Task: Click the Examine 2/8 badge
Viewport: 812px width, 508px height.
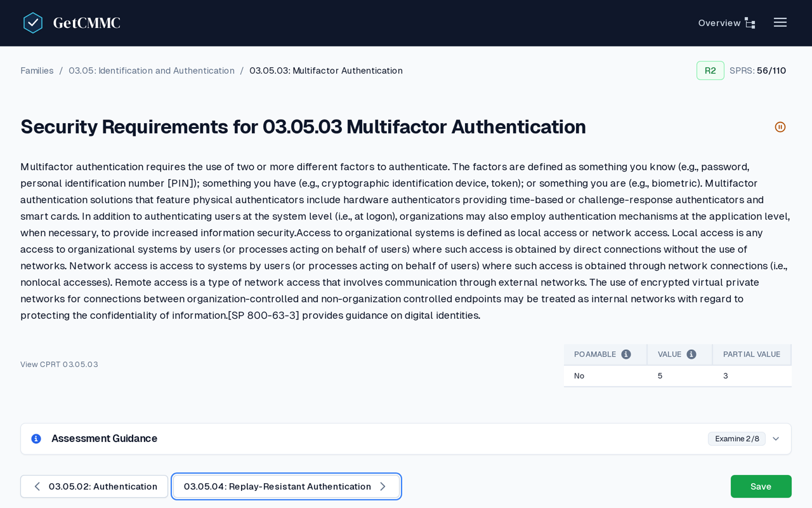Action: [x=737, y=439]
